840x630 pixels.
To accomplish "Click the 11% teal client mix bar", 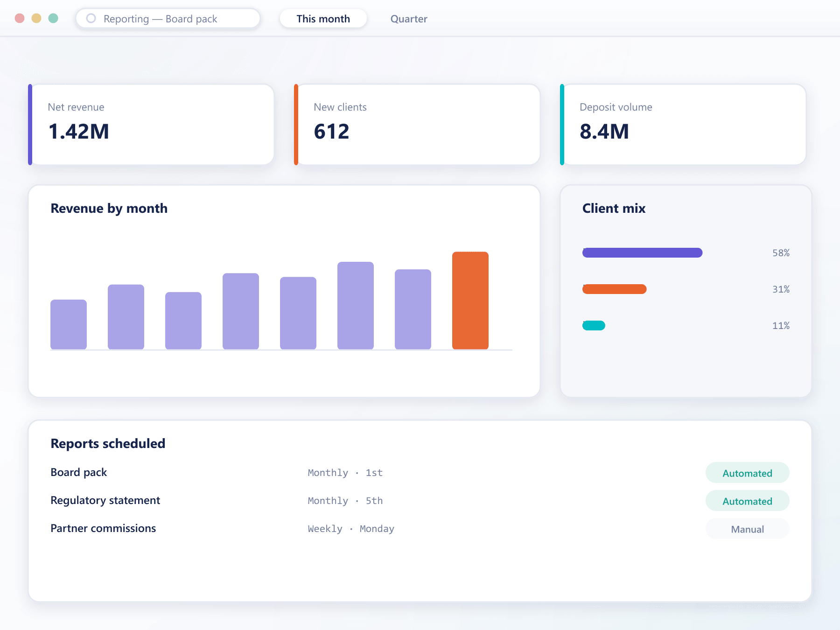I will [594, 325].
